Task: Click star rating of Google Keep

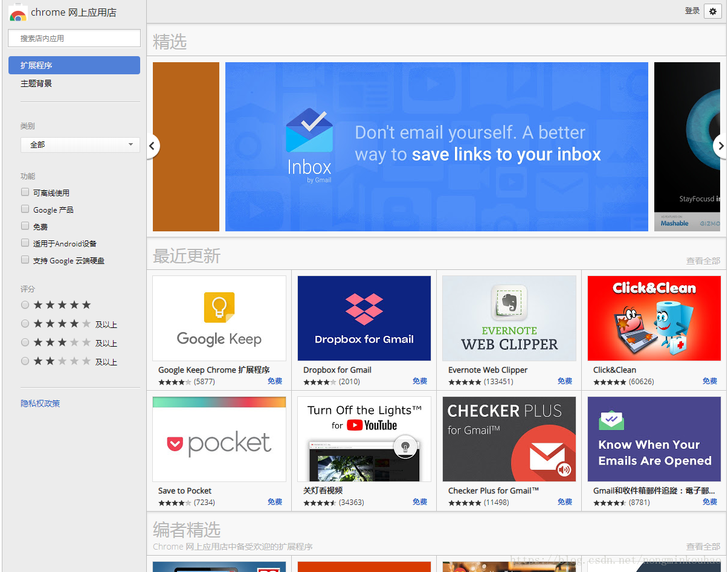Action: click(175, 382)
